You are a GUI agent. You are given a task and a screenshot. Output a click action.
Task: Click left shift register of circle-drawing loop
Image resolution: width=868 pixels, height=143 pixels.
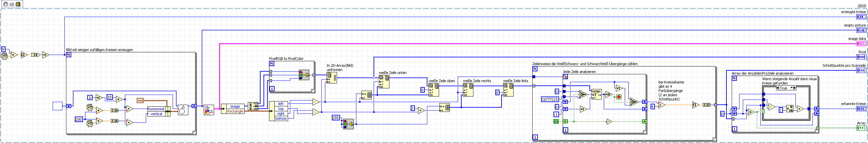69,106
